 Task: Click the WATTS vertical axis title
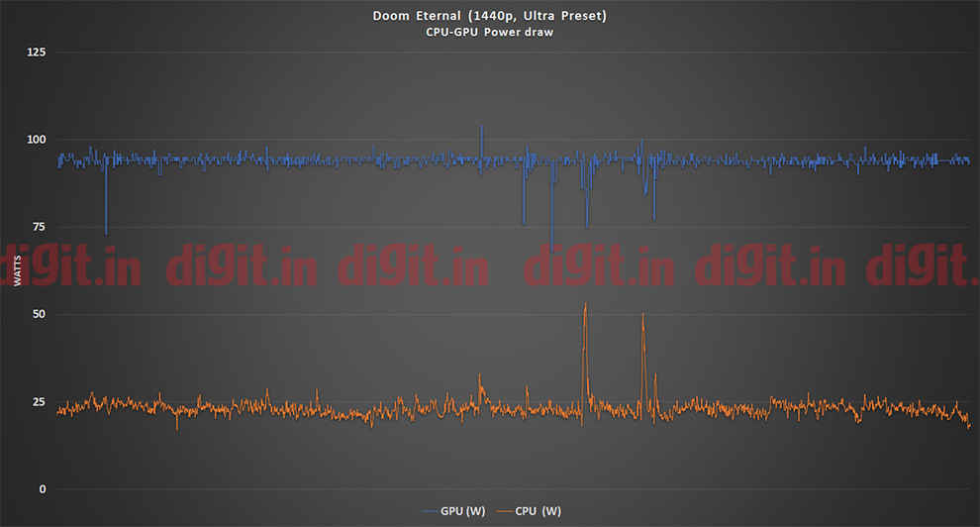pos(18,270)
